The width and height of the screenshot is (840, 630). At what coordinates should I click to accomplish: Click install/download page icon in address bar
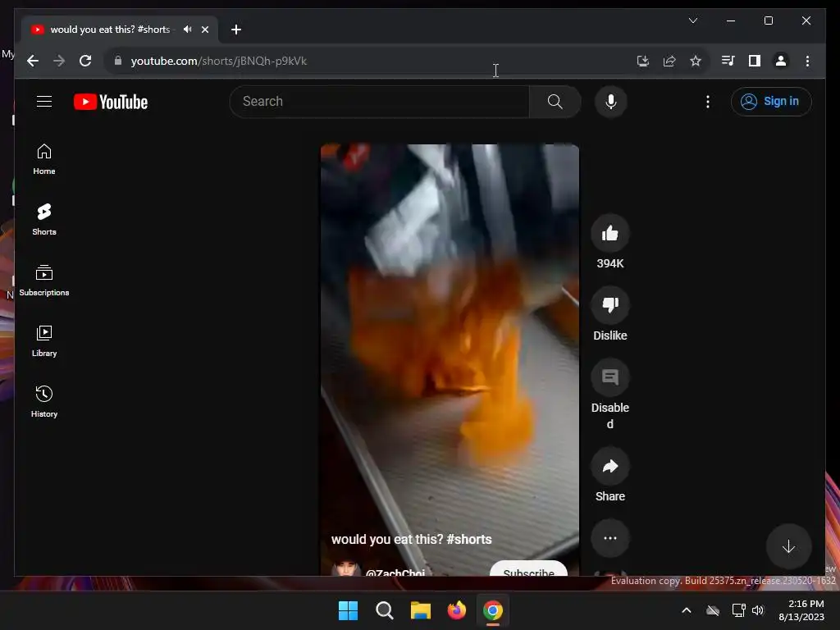(x=643, y=61)
